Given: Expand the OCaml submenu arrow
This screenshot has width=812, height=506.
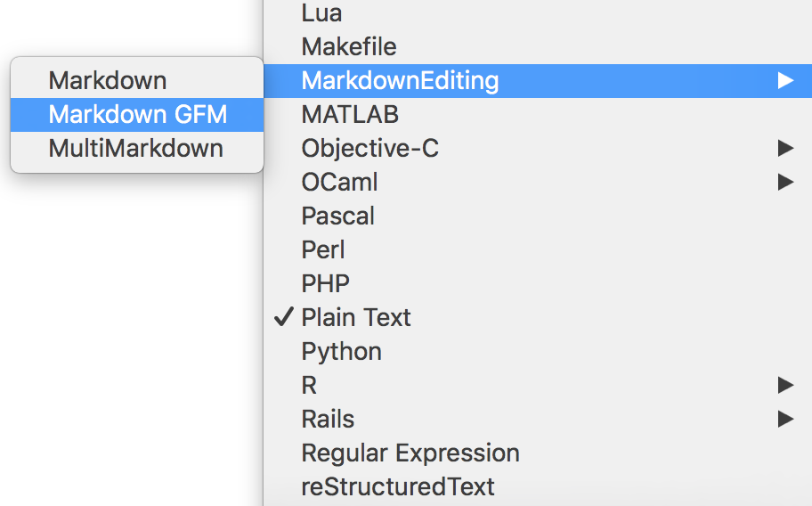Looking at the screenshot, I should [784, 182].
